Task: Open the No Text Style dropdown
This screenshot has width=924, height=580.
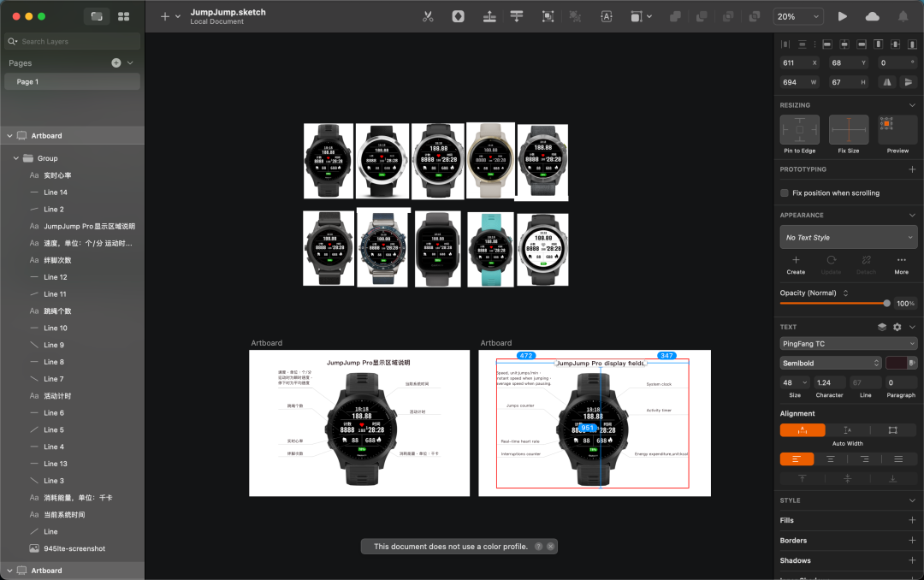Action: tap(849, 237)
